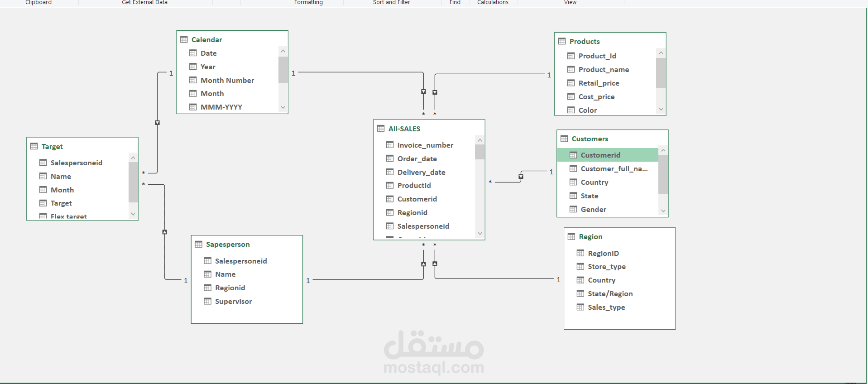Click the column icon next to Supervisor
The image size is (868, 384).
(x=207, y=301)
